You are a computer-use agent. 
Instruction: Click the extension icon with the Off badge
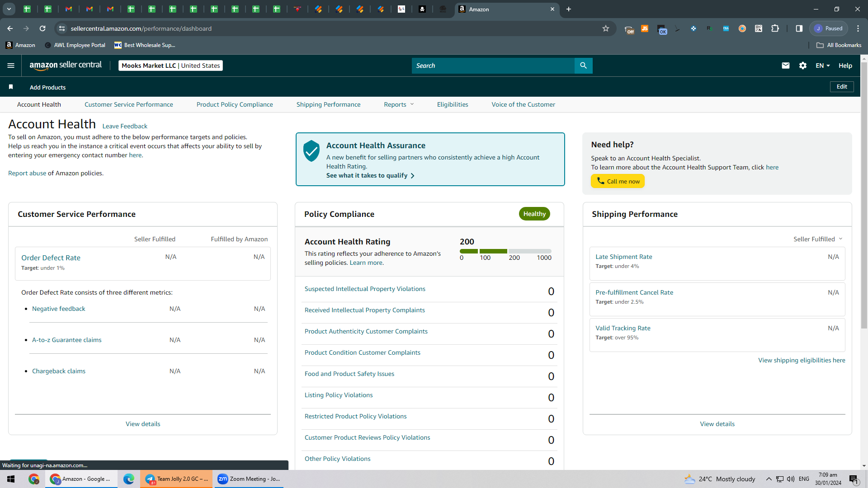coord(629,30)
